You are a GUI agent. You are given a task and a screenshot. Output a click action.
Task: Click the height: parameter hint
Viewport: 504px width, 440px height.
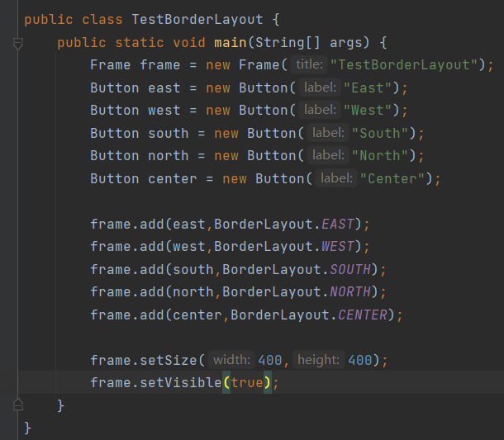319,360
